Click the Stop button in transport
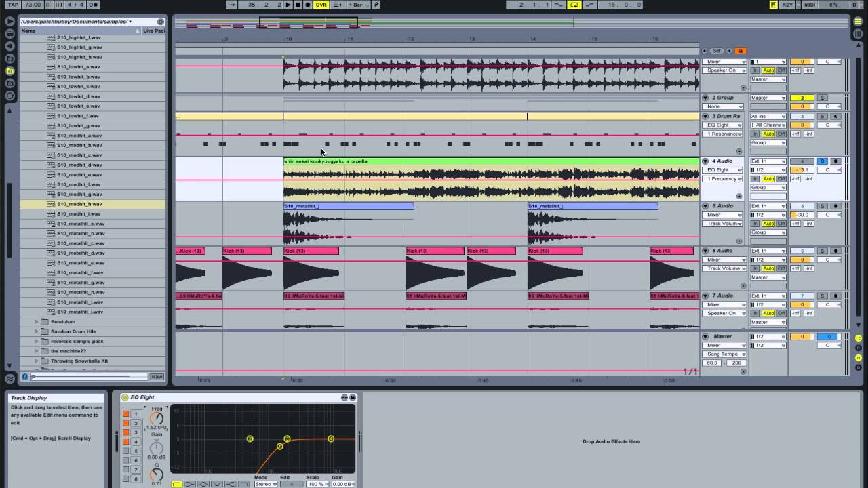Screen dimensions: 868x488 (298, 5)
